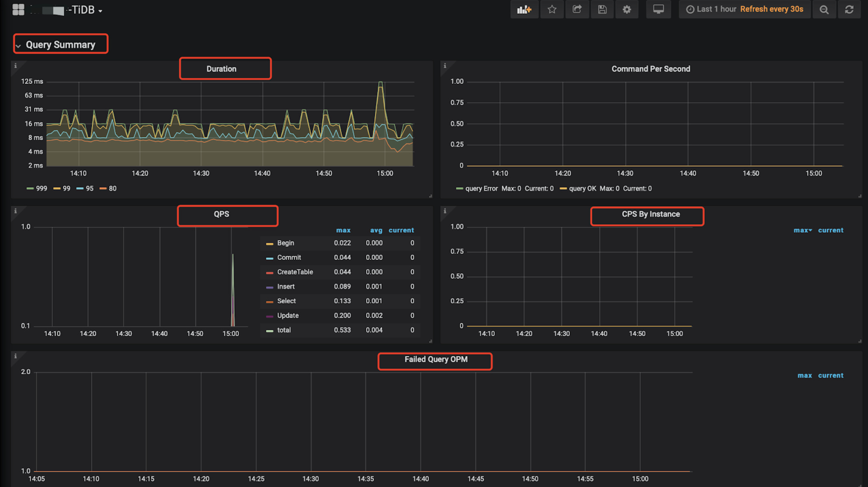Open the dashboard settings gear

pyautogui.click(x=627, y=9)
